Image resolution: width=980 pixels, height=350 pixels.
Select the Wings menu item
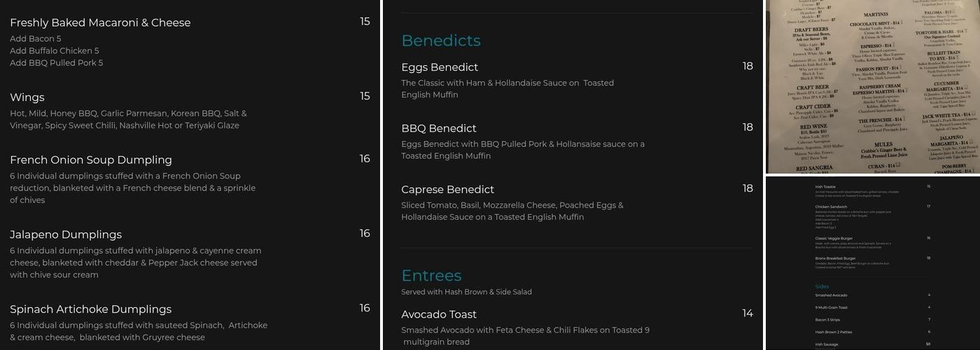click(x=27, y=97)
